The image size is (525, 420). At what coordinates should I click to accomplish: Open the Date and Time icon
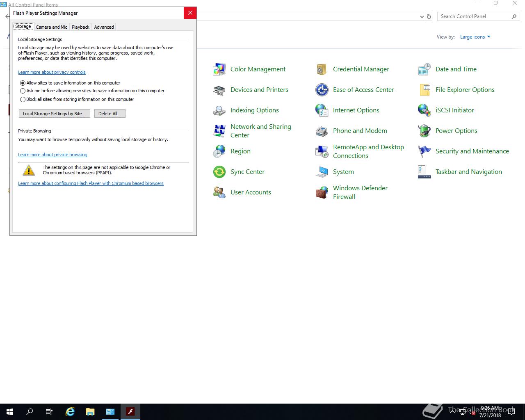[x=424, y=69]
